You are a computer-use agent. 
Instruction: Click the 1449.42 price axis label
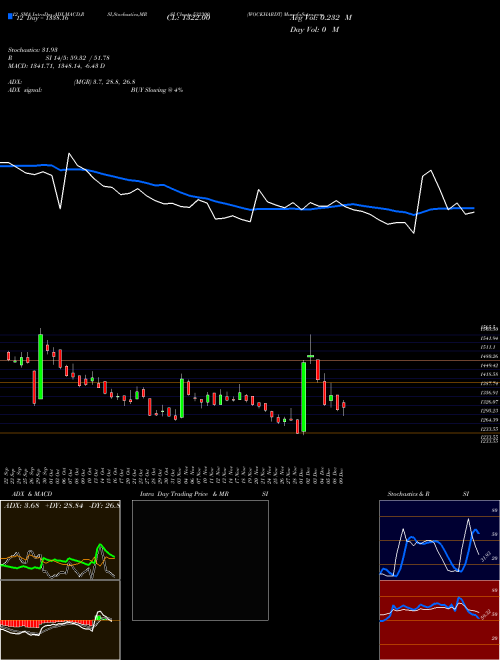(x=490, y=365)
